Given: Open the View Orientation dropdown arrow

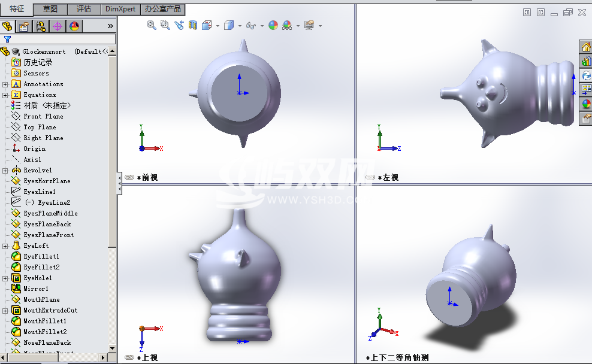Looking at the screenshot, I should (x=218, y=26).
